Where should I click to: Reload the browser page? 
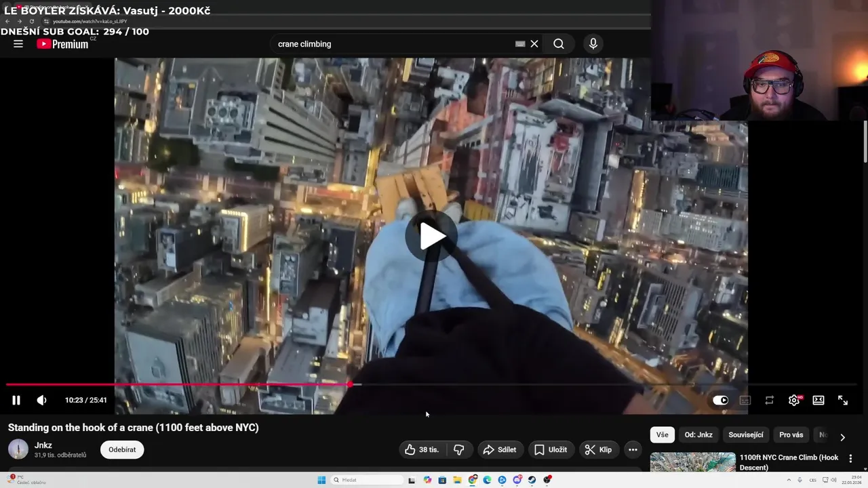pyautogui.click(x=31, y=22)
